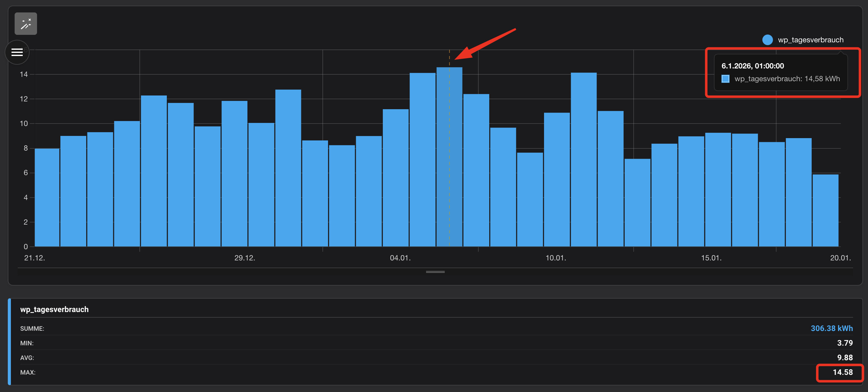Click the tall bar right of 10.01. label
Viewport: 868px width, 392px height.
click(584, 159)
